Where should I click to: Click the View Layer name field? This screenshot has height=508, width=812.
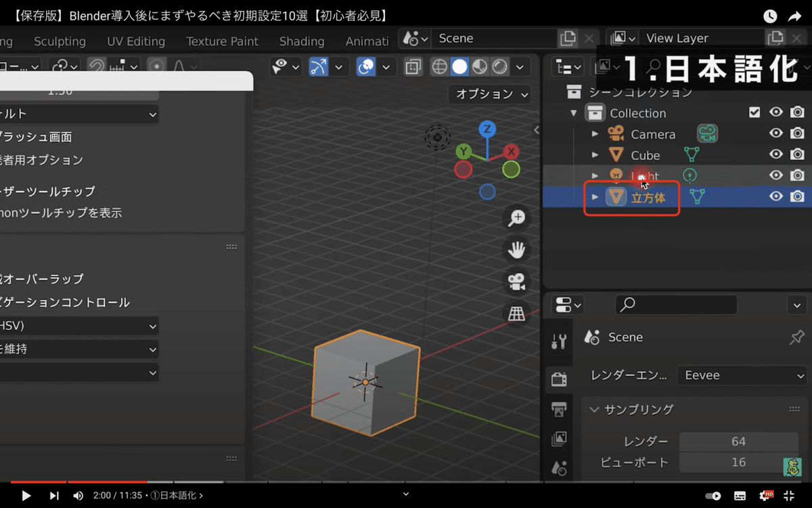click(701, 39)
